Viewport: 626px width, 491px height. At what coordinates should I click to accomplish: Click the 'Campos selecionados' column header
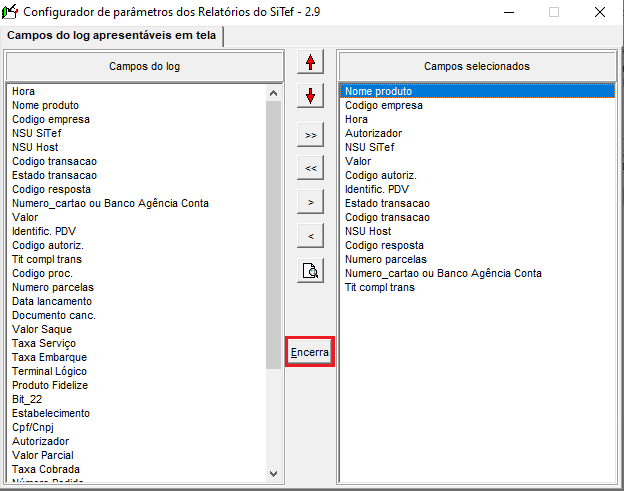477,66
